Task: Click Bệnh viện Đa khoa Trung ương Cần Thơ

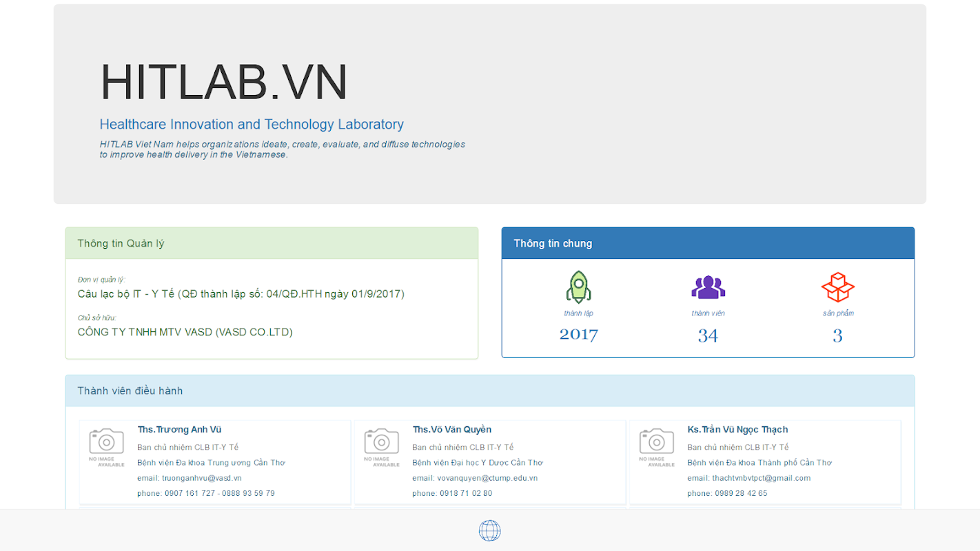Action: click(211, 463)
